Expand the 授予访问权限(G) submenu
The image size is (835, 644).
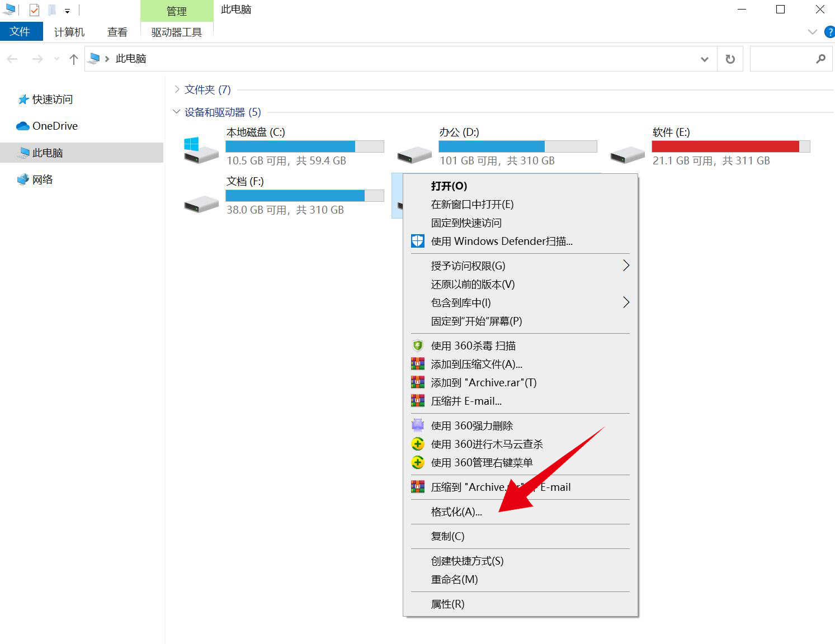(x=520, y=266)
